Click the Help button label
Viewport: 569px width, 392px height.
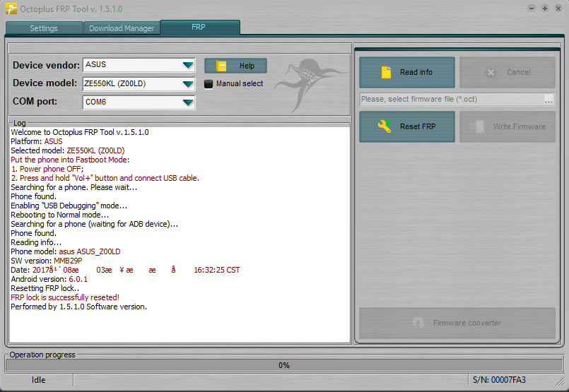pyautogui.click(x=247, y=66)
